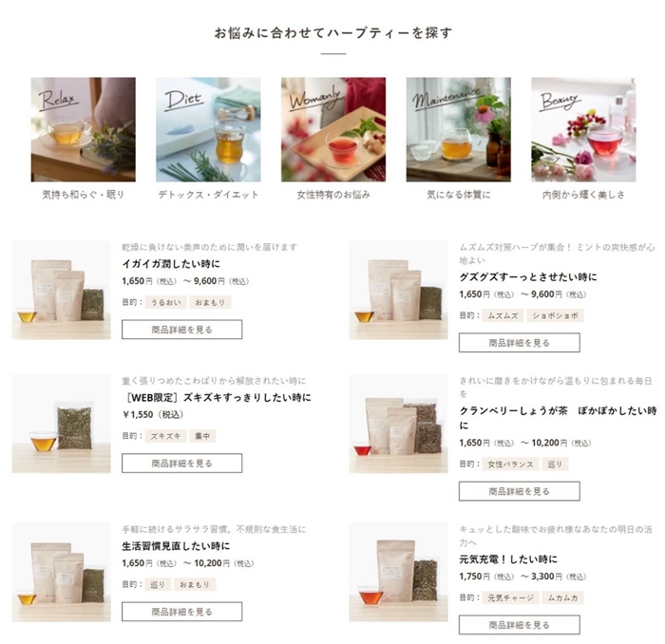Open the Beauty category image
Viewport: 665px width, 644px height.
coord(583,129)
